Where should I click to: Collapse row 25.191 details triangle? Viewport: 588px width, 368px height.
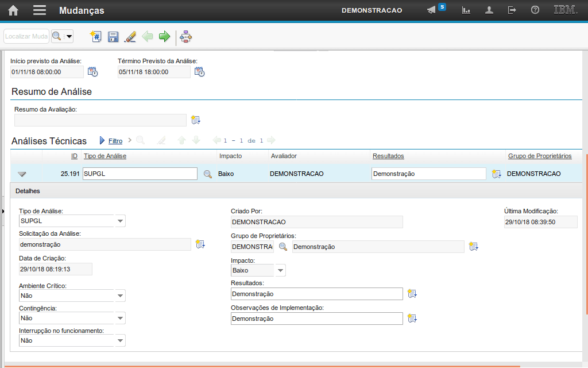[22, 174]
